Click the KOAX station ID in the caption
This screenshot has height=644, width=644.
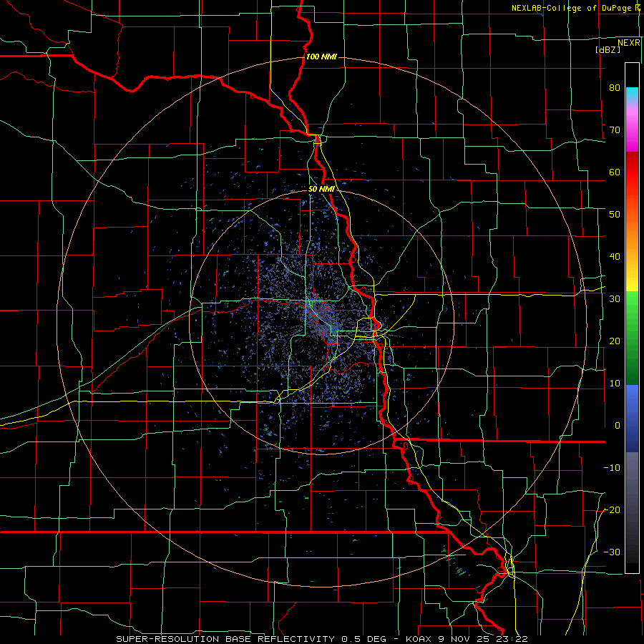[x=419, y=639]
